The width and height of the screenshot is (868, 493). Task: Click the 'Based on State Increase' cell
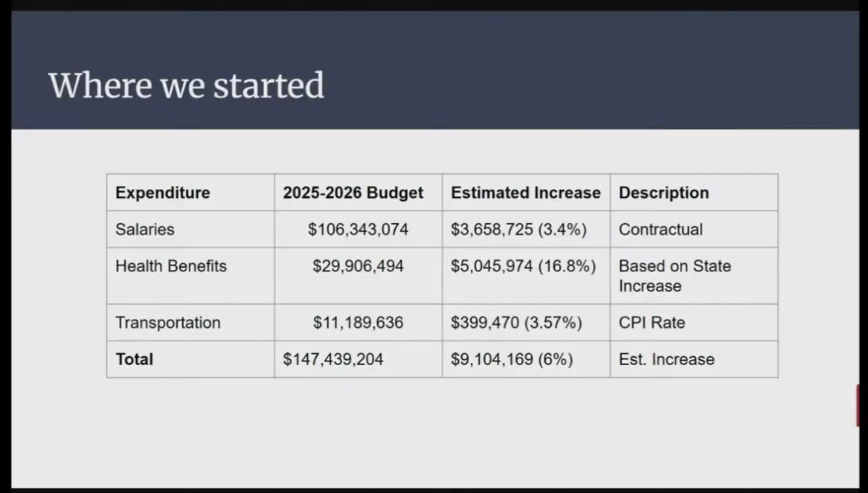click(x=694, y=276)
